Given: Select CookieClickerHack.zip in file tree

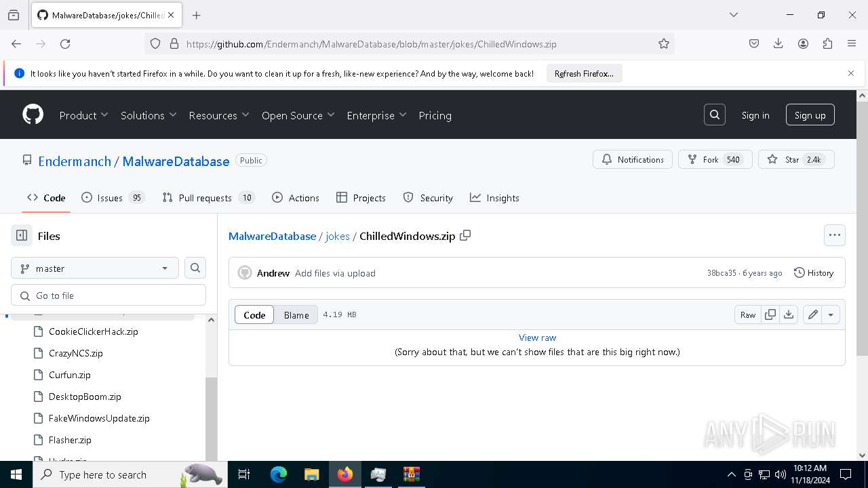Looking at the screenshot, I should click(94, 331).
